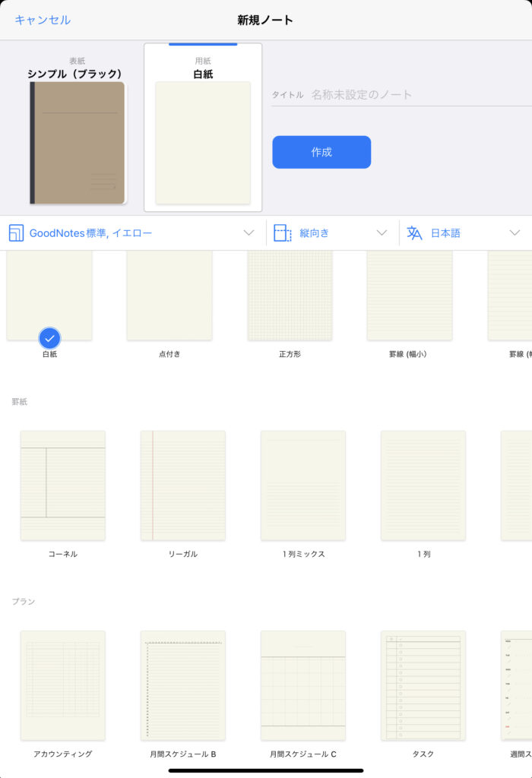Choose the 正方形 grid template

pos(290,296)
